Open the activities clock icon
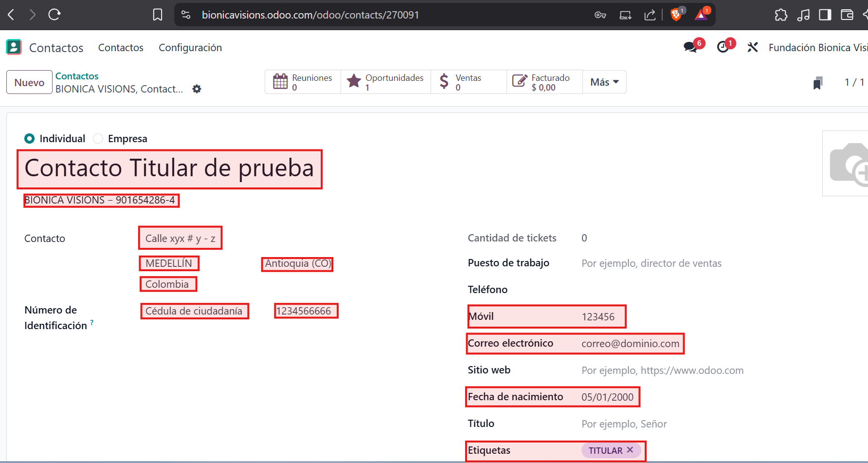Image resolution: width=868 pixels, height=463 pixels. pyautogui.click(x=723, y=47)
